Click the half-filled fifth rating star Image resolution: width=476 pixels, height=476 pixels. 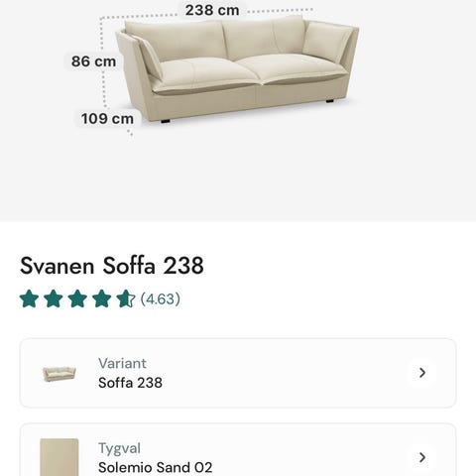[126, 298]
